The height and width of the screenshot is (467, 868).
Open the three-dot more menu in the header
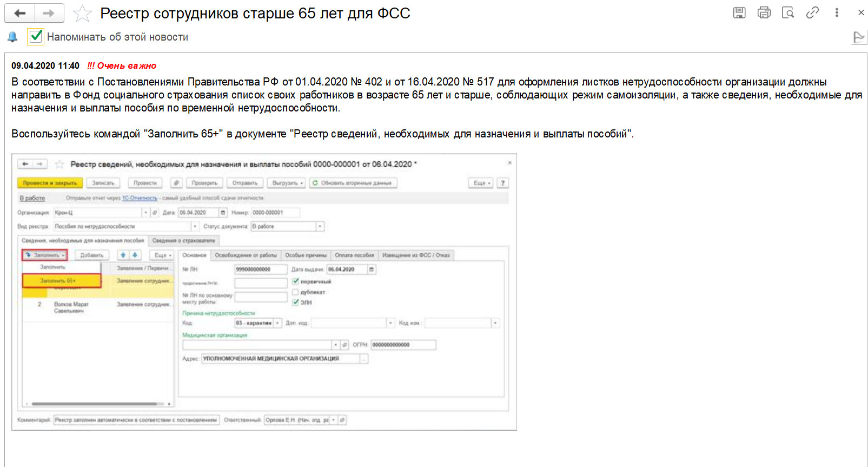pos(837,12)
